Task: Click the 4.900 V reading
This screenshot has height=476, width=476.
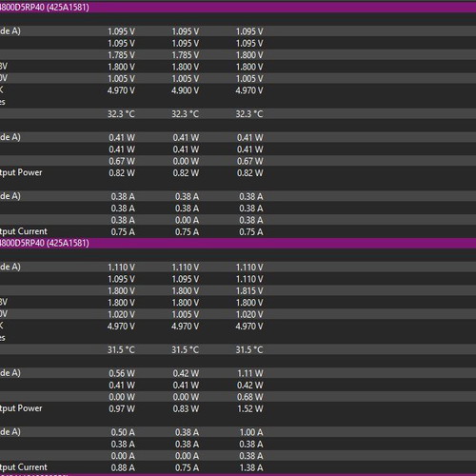Action: [186, 90]
